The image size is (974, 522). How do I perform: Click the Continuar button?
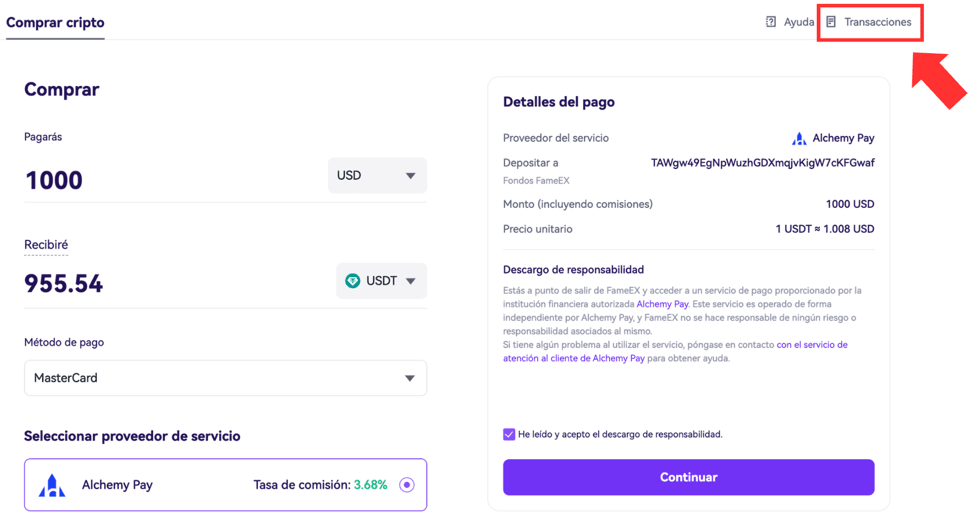pos(688,477)
